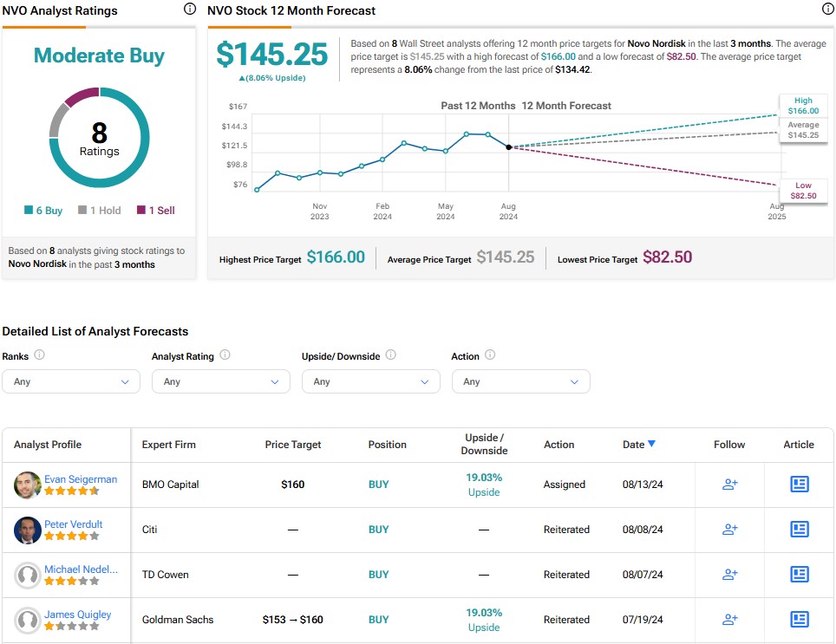Open the article for Peter Verdult's rating
Image resolution: width=836 pixels, height=644 pixels.
tap(799, 530)
